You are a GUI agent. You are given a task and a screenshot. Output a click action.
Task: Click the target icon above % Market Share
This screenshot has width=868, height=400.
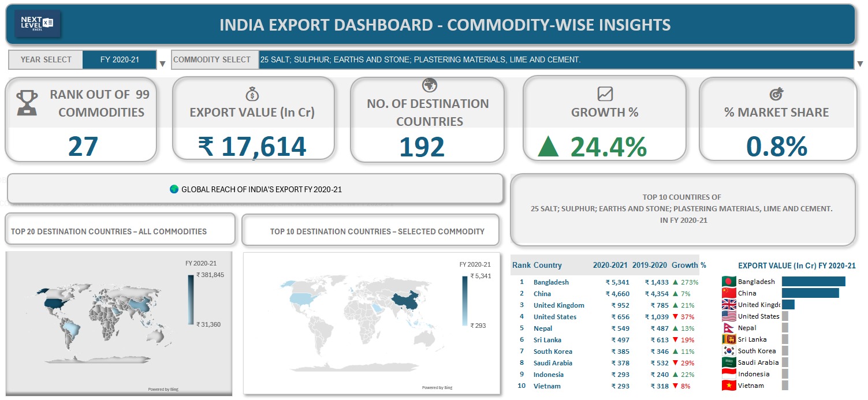click(x=776, y=94)
